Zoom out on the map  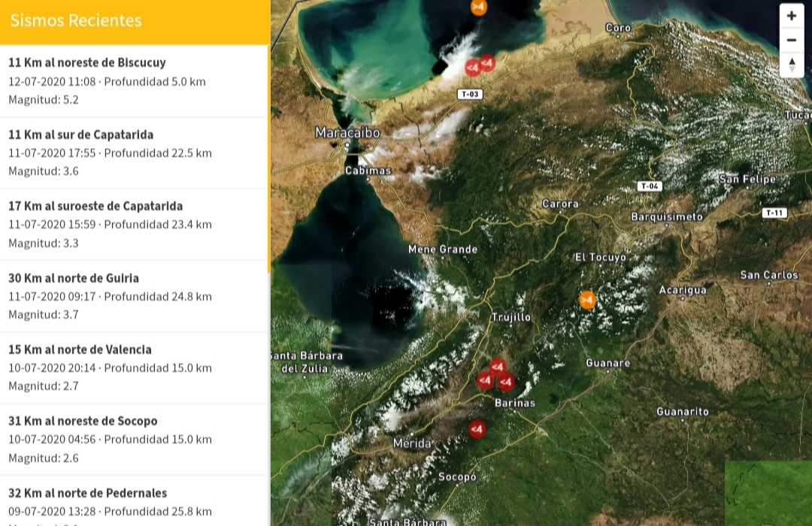tap(792, 40)
